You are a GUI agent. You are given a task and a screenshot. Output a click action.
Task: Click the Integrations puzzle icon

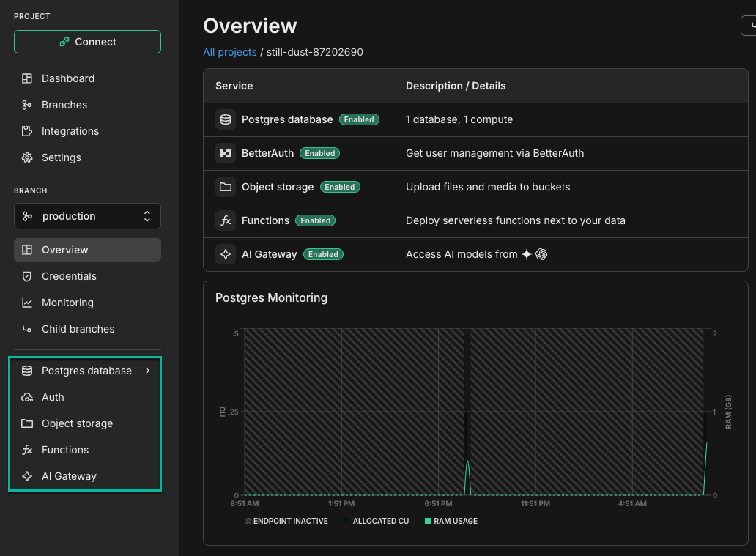pos(27,131)
